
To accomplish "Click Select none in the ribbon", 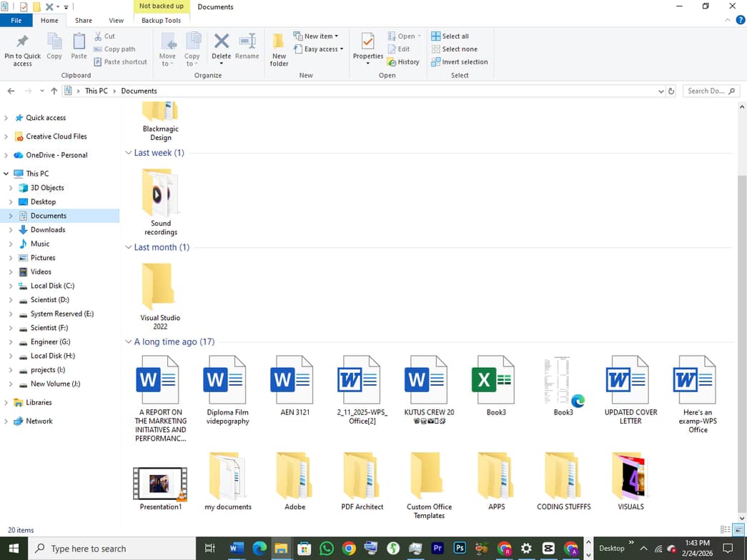I will 455,49.
